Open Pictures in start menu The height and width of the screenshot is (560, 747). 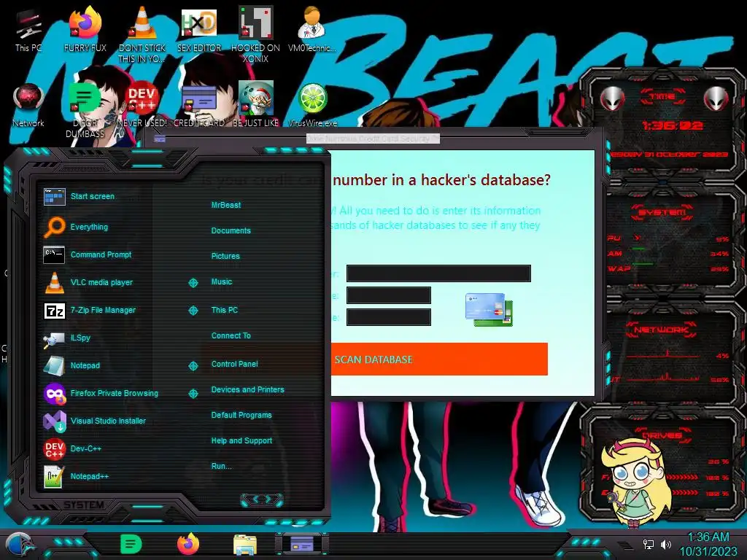pyautogui.click(x=225, y=256)
